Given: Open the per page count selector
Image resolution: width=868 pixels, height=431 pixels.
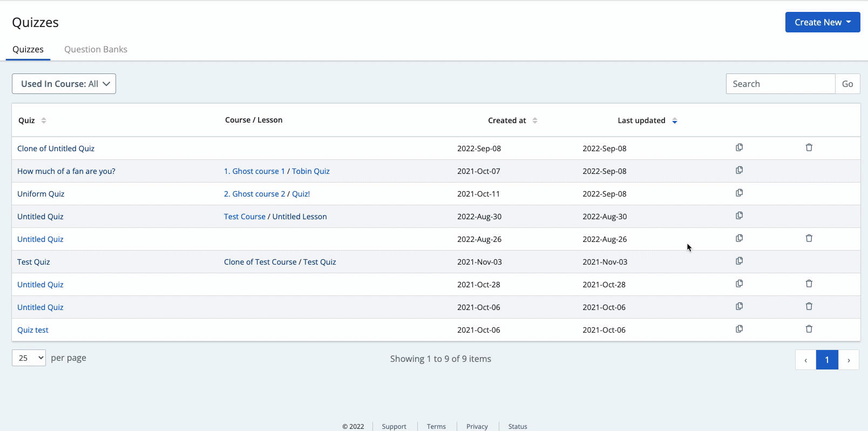Looking at the screenshot, I should click(29, 358).
